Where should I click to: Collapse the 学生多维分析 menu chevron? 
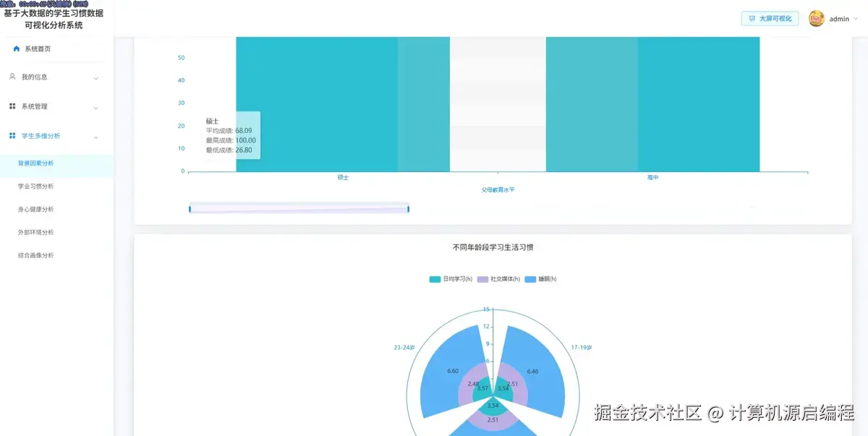coord(96,137)
